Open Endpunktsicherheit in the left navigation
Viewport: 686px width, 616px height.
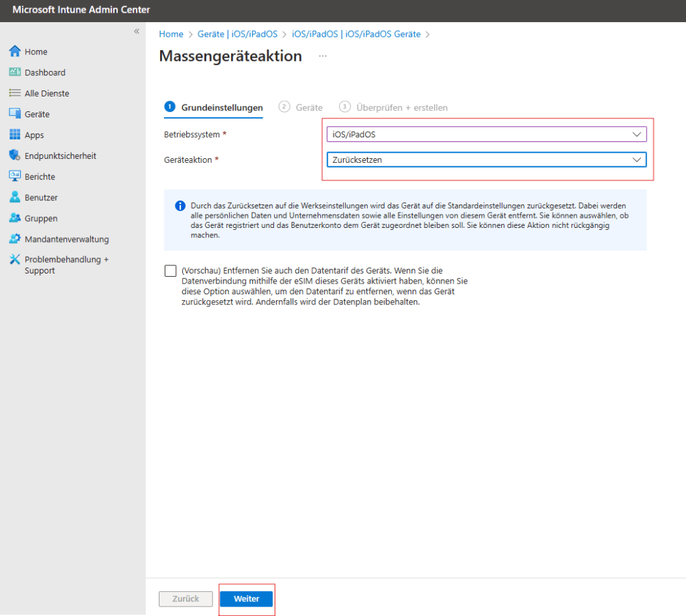coord(60,156)
